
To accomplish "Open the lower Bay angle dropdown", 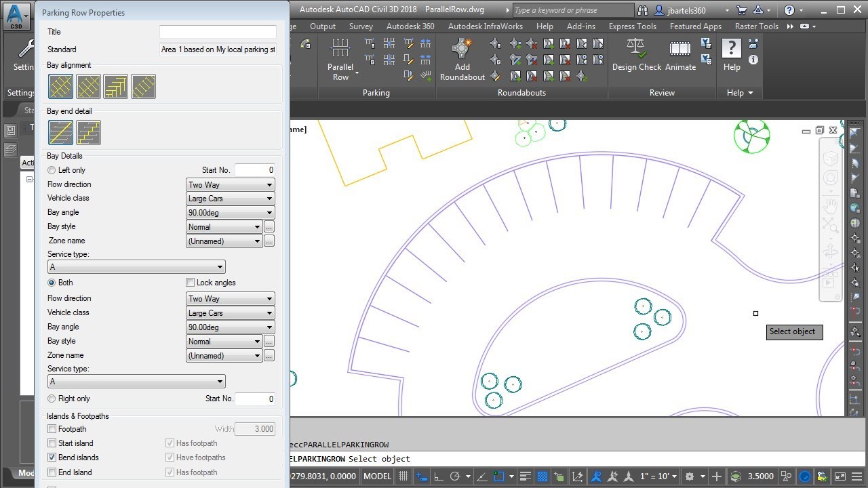I will 231,327.
